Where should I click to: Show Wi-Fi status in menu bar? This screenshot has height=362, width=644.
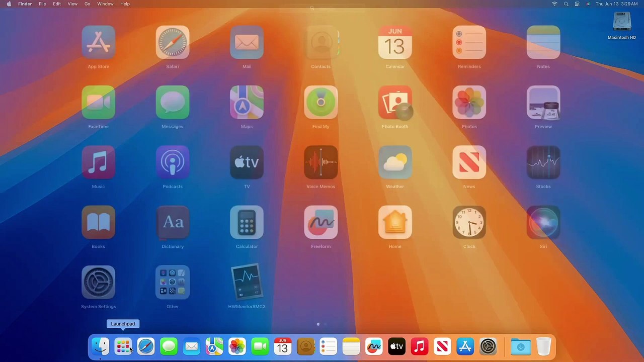[554, 4]
